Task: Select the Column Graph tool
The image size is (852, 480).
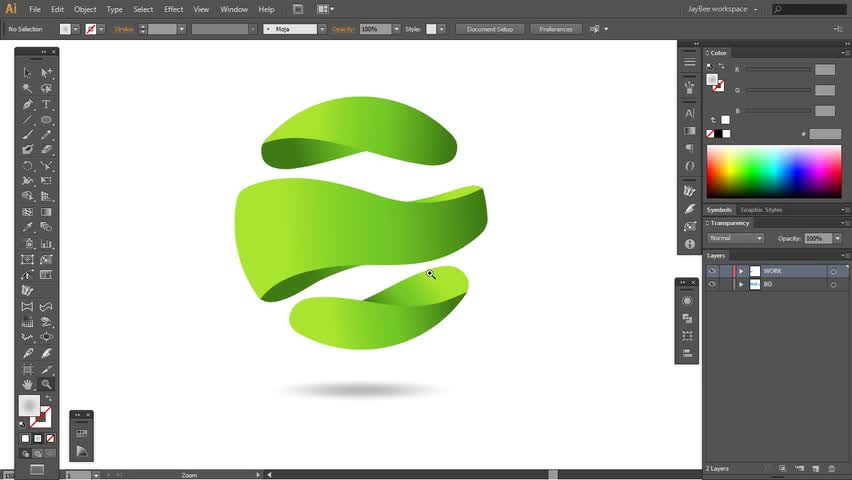Action: pyautogui.click(x=46, y=244)
